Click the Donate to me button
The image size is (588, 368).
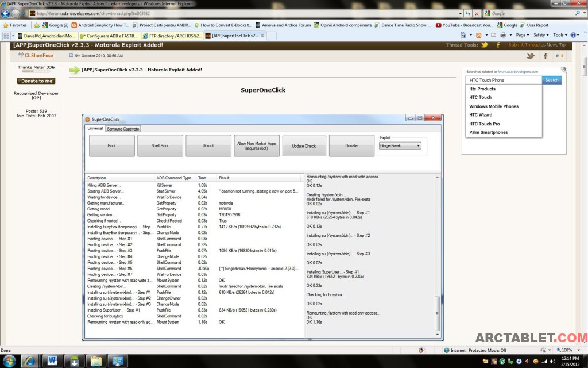36,80
